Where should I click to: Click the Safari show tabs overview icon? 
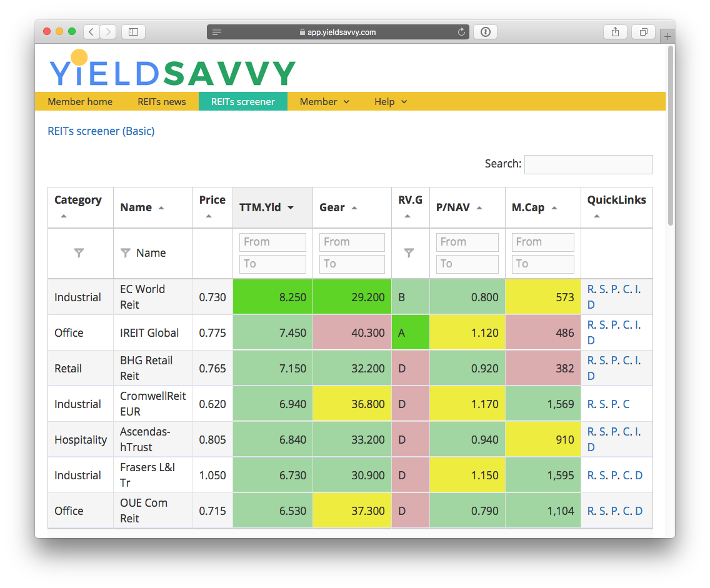click(x=643, y=32)
